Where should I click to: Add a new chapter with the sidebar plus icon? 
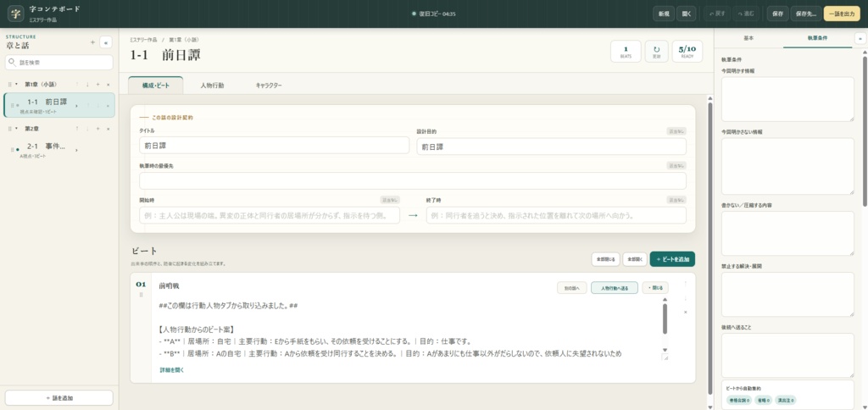[92, 42]
